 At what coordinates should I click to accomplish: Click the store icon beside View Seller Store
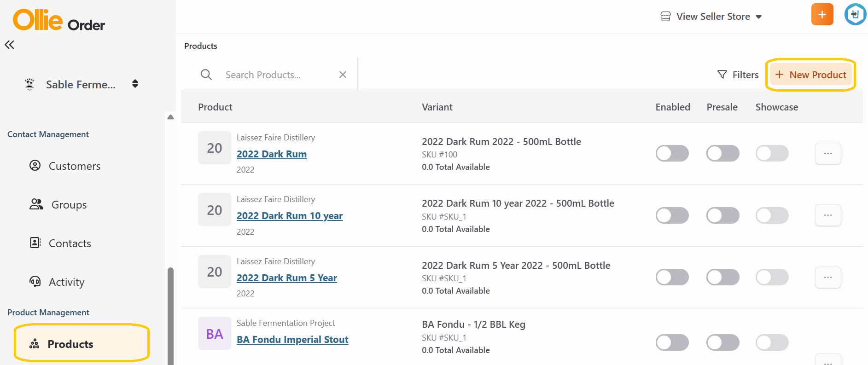pyautogui.click(x=666, y=17)
